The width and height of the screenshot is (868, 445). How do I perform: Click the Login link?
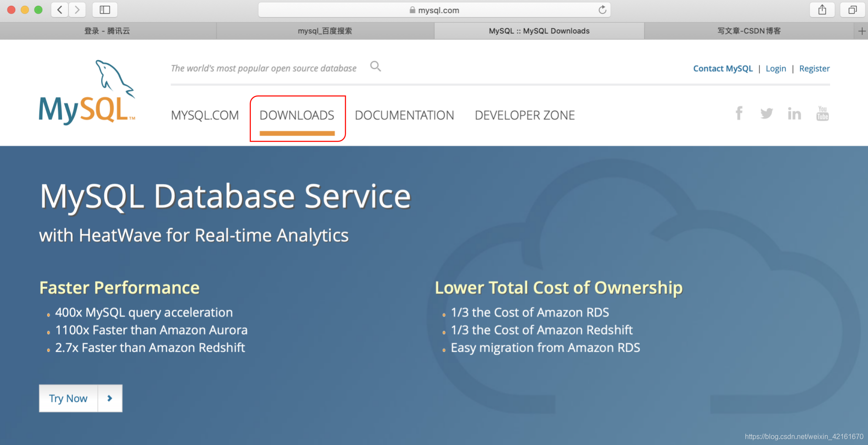[x=776, y=68]
